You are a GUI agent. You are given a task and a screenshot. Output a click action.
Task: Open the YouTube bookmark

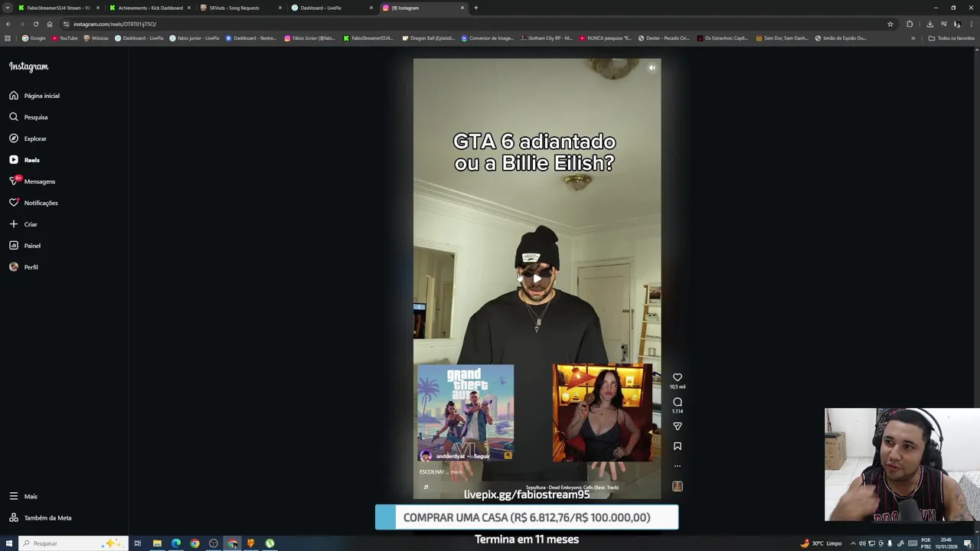(x=65, y=38)
